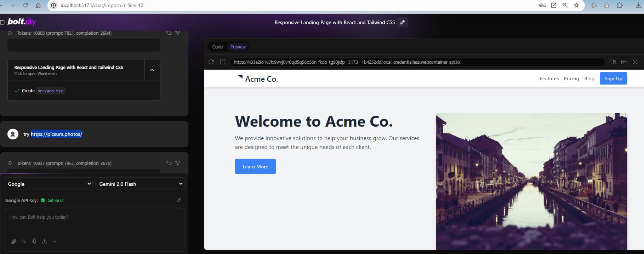Fork chat from 10805 tokens message

(x=178, y=33)
